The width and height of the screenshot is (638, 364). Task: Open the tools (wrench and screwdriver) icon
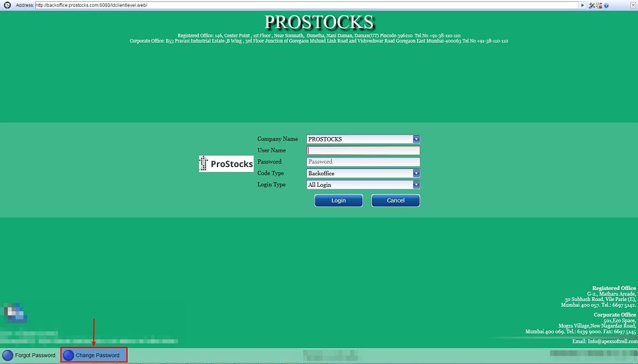click(591, 5)
